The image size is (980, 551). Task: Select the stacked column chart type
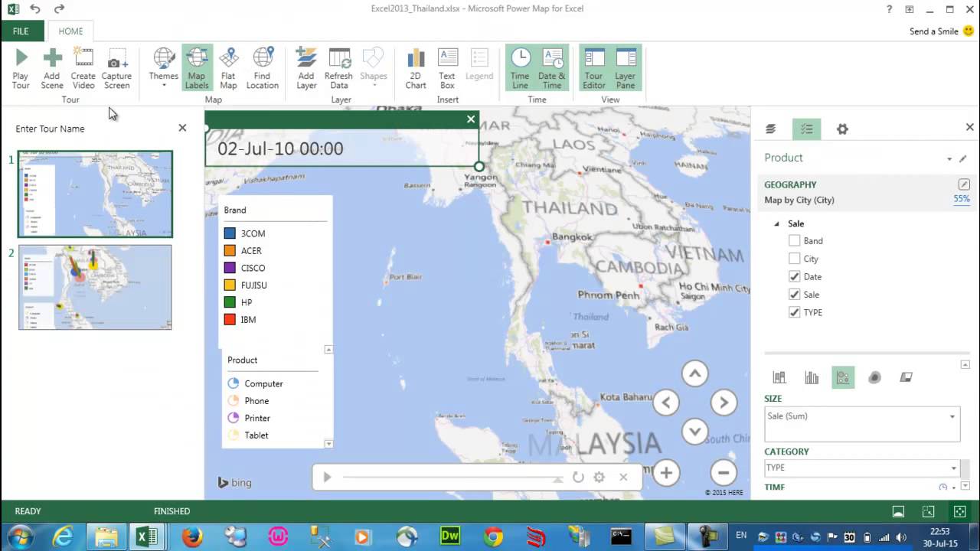(779, 377)
